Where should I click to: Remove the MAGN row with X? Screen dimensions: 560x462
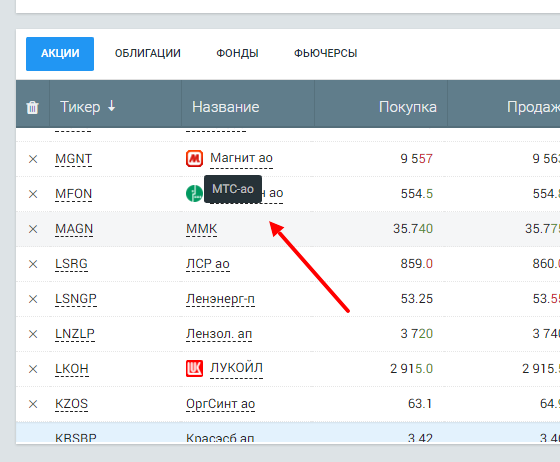pyautogui.click(x=33, y=229)
